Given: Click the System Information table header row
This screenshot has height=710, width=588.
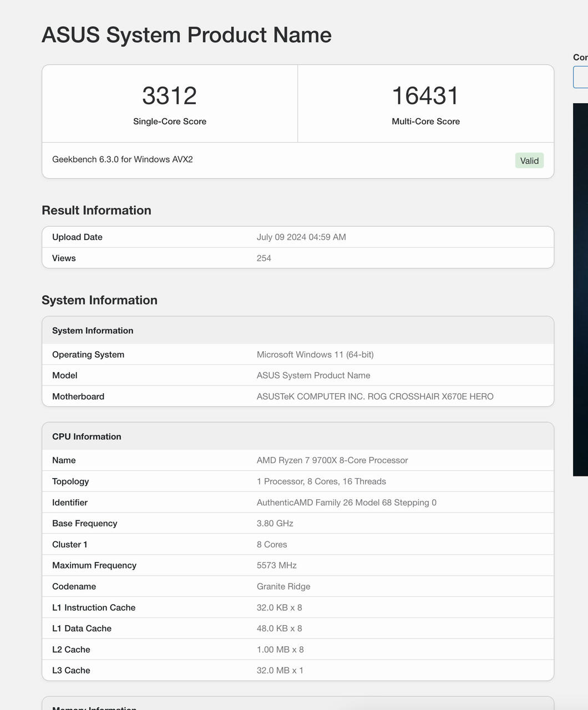Looking at the screenshot, I should point(298,331).
